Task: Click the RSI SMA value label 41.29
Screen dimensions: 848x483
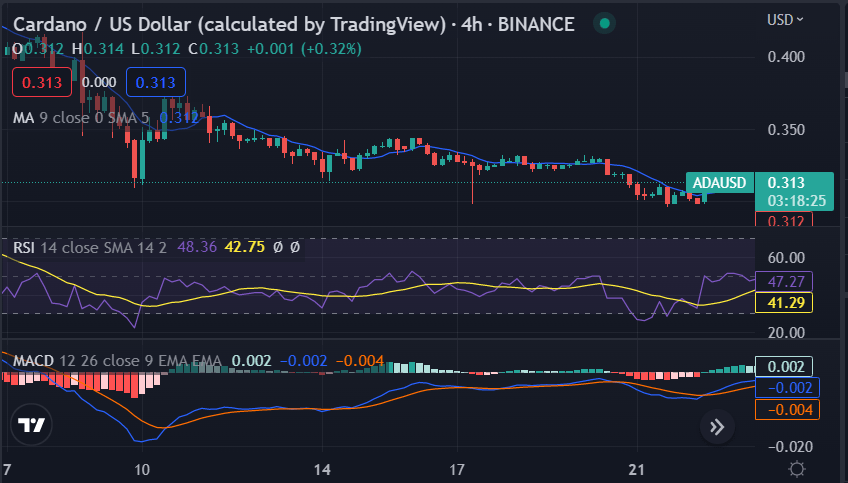Action: (784, 302)
